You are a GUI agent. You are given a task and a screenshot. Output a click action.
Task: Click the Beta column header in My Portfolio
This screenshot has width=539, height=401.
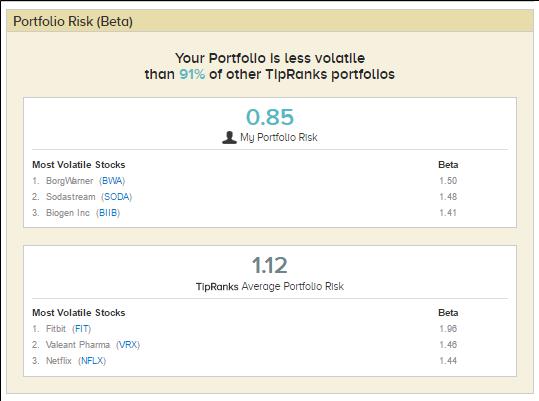(448, 165)
